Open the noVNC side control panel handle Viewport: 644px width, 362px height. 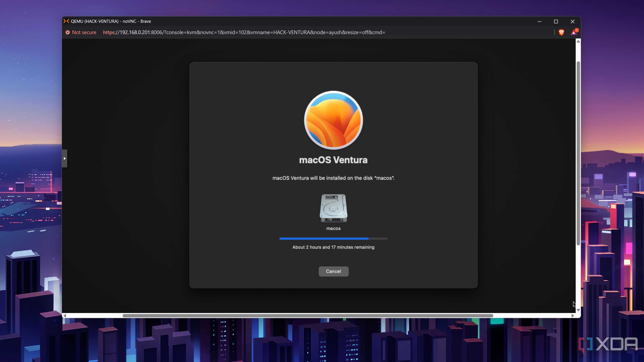pyautogui.click(x=65, y=158)
